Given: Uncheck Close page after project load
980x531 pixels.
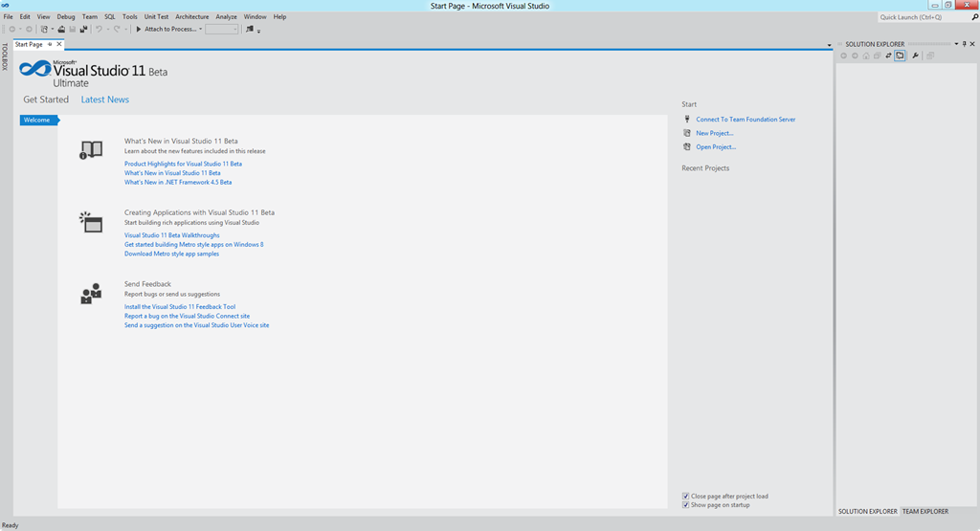Looking at the screenshot, I should 686,497.
